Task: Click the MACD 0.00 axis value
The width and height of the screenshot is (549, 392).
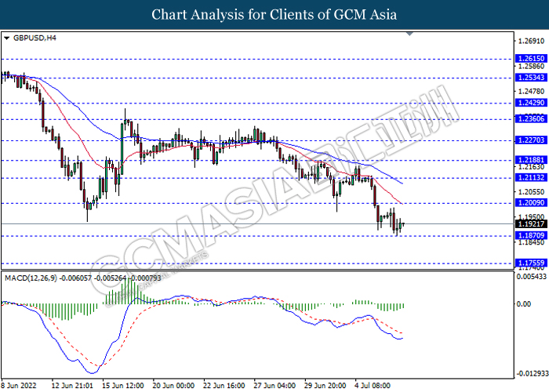Action: click(x=524, y=304)
